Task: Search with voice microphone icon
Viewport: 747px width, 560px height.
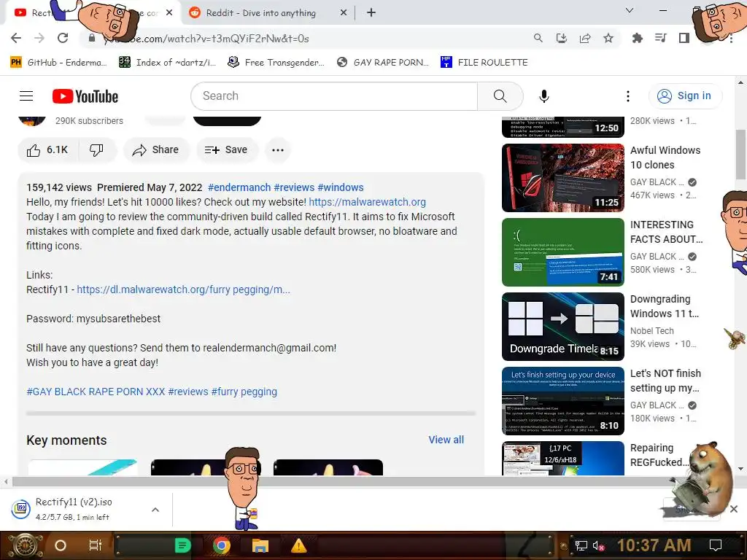Action: pyautogui.click(x=543, y=96)
